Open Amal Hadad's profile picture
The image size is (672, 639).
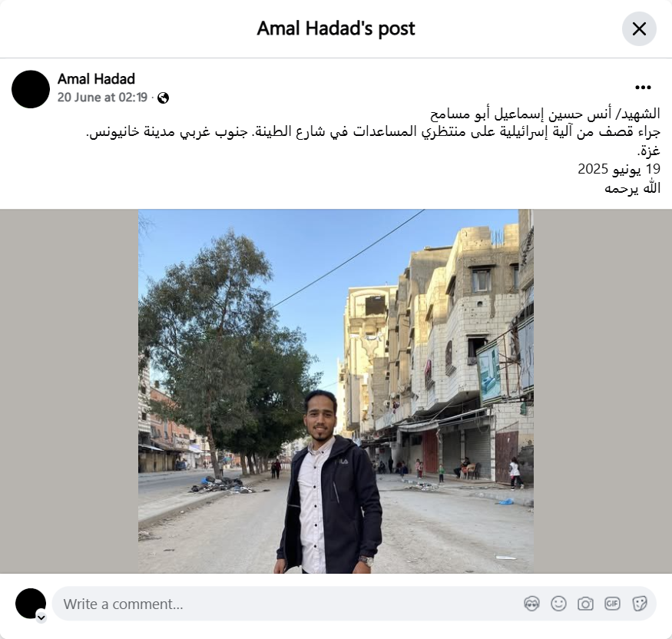[31, 89]
